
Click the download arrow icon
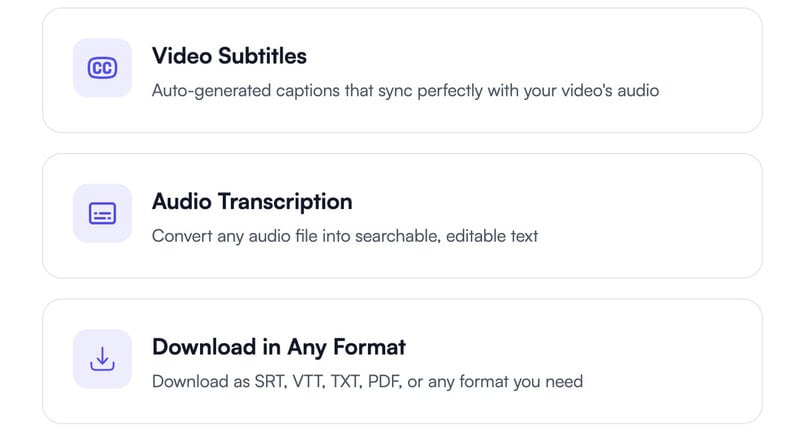pos(103,359)
